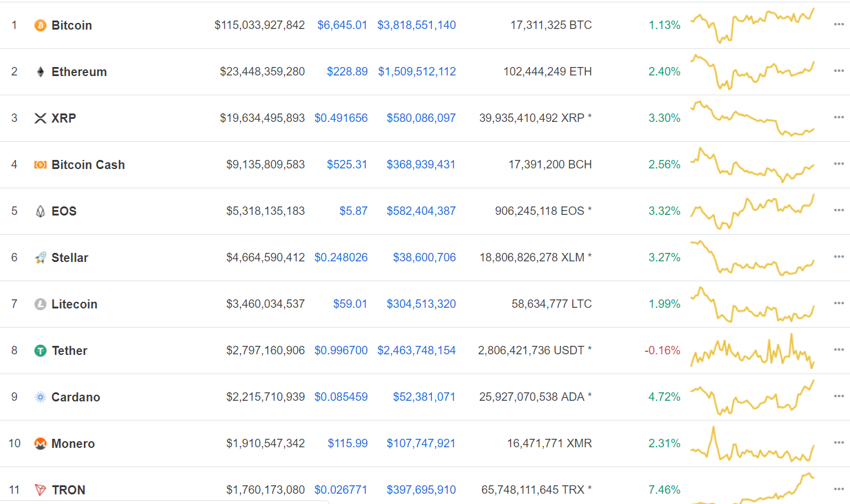Click XRP's volume $580,086,097
This screenshot has width=850, height=504.
pyautogui.click(x=422, y=118)
